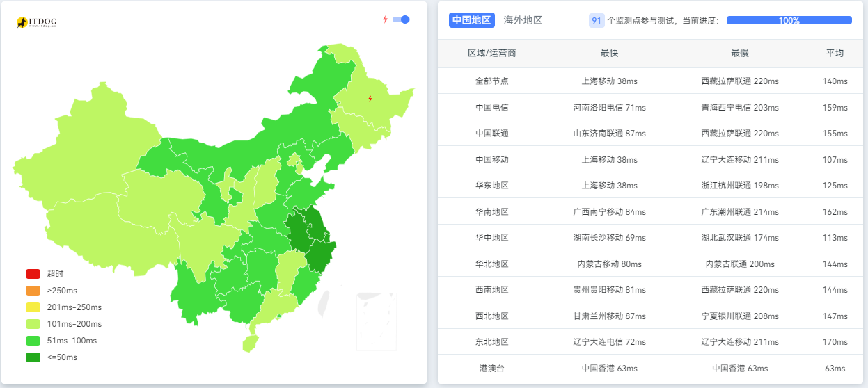The width and height of the screenshot is (868, 388).
Task: Select the dark green <=50ms legend swatch
Action: pyautogui.click(x=33, y=357)
